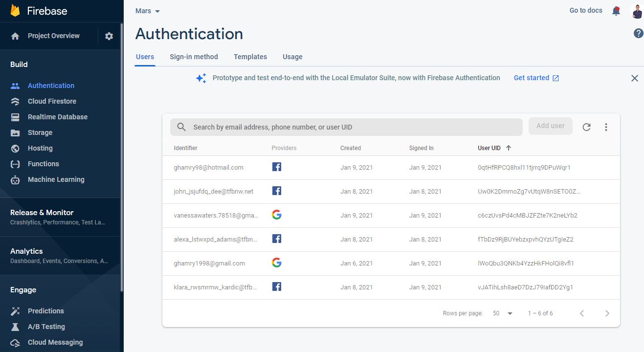This screenshot has width=644, height=352.
Task: Switch to the Usage tab
Action: point(292,57)
